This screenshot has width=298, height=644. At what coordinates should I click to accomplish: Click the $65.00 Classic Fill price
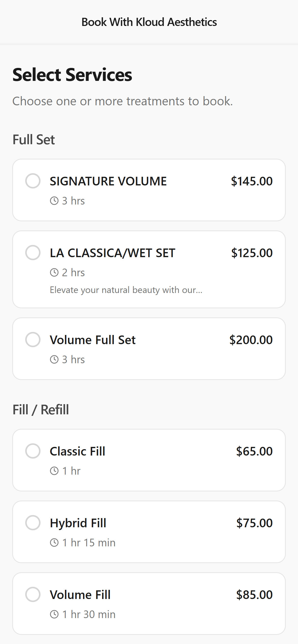(254, 451)
